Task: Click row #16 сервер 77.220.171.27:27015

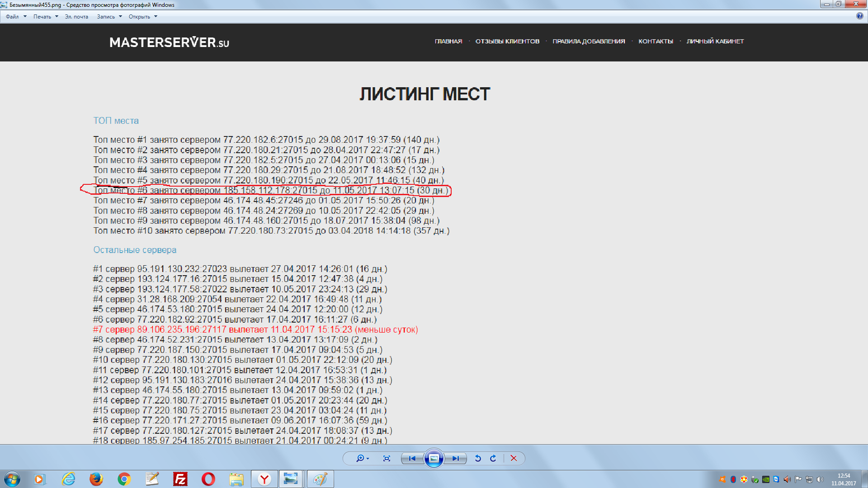Action: point(240,420)
